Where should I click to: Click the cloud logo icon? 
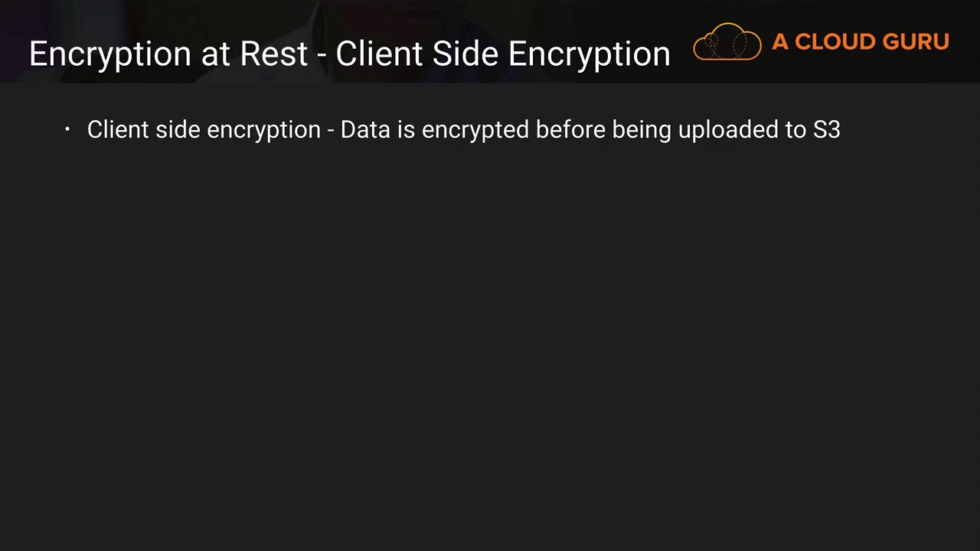tap(727, 42)
